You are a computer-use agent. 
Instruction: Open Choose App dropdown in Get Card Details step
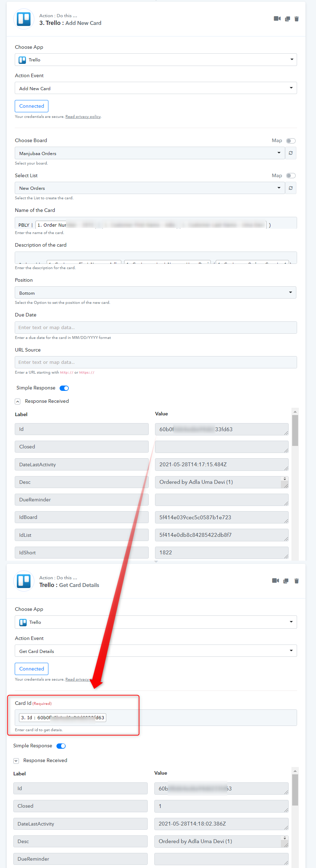156,622
